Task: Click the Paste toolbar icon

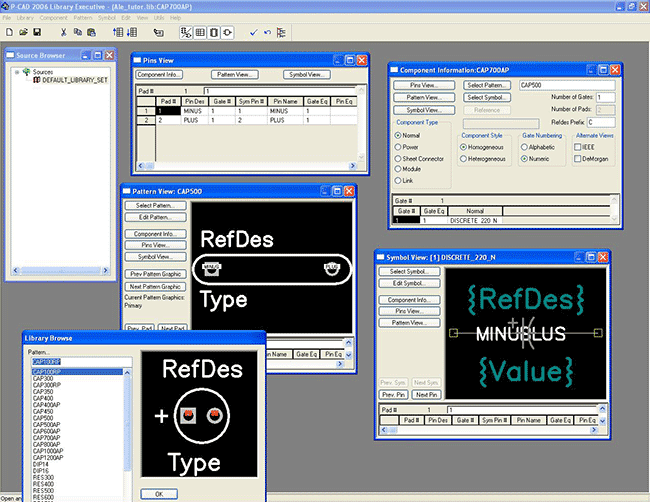Action: coord(91,32)
